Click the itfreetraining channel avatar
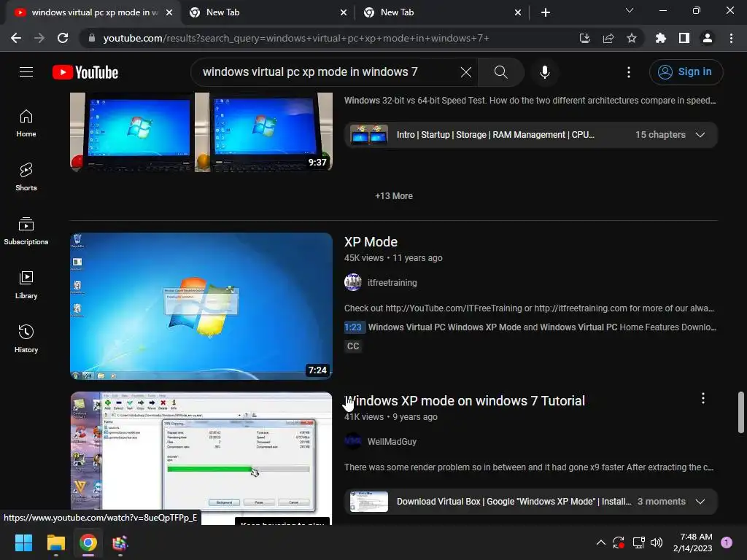The height and width of the screenshot is (560, 747). pos(352,282)
